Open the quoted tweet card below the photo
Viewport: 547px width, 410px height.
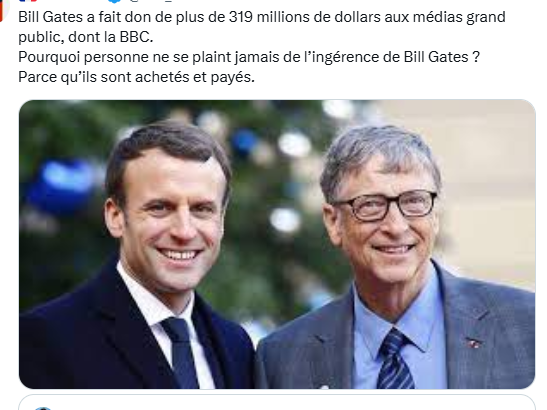[277, 402]
